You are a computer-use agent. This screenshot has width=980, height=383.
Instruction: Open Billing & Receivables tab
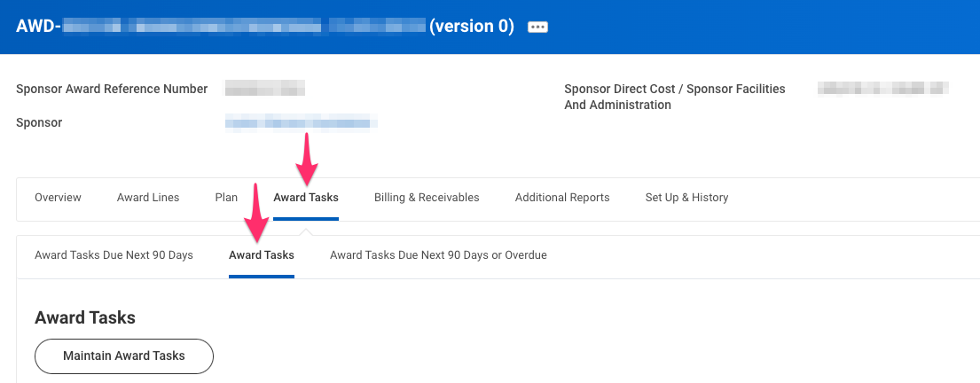point(427,198)
